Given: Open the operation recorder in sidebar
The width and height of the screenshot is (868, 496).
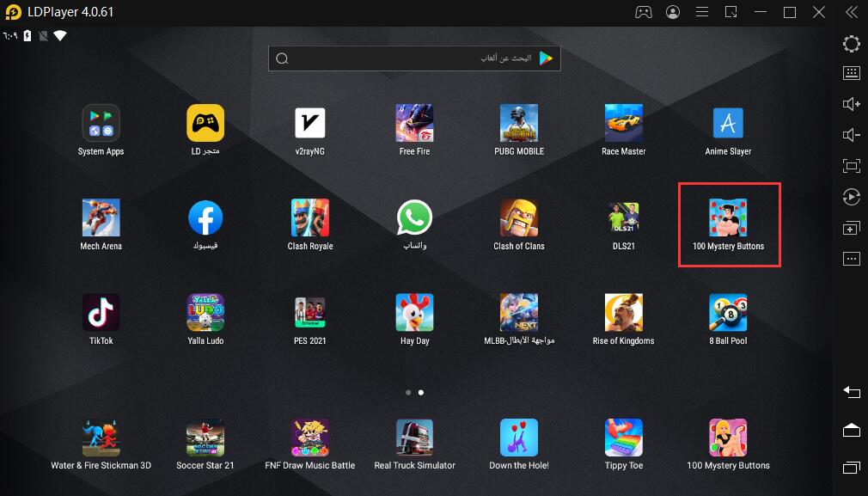Looking at the screenshot, I should (x=852, y=197).
